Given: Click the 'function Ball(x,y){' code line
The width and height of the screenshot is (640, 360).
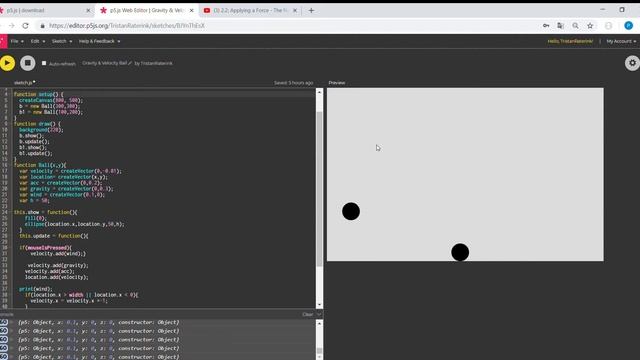Looking at the screenshot, I should (40, 165).
